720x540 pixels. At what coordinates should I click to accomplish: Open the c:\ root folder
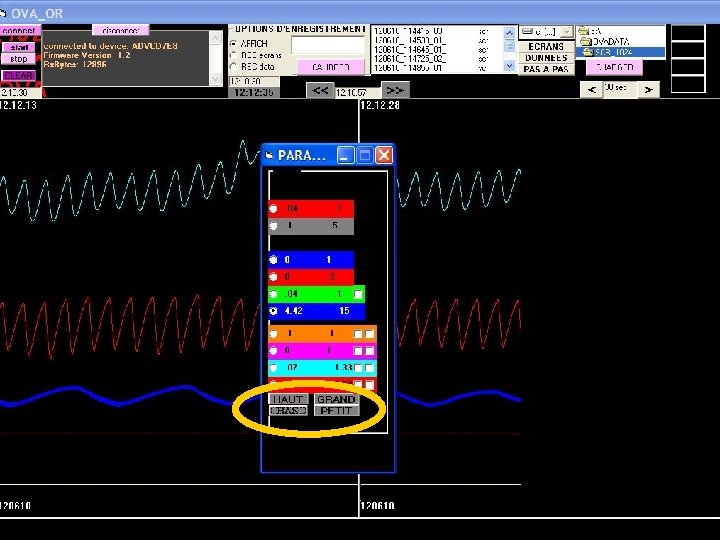coord(589,31)
